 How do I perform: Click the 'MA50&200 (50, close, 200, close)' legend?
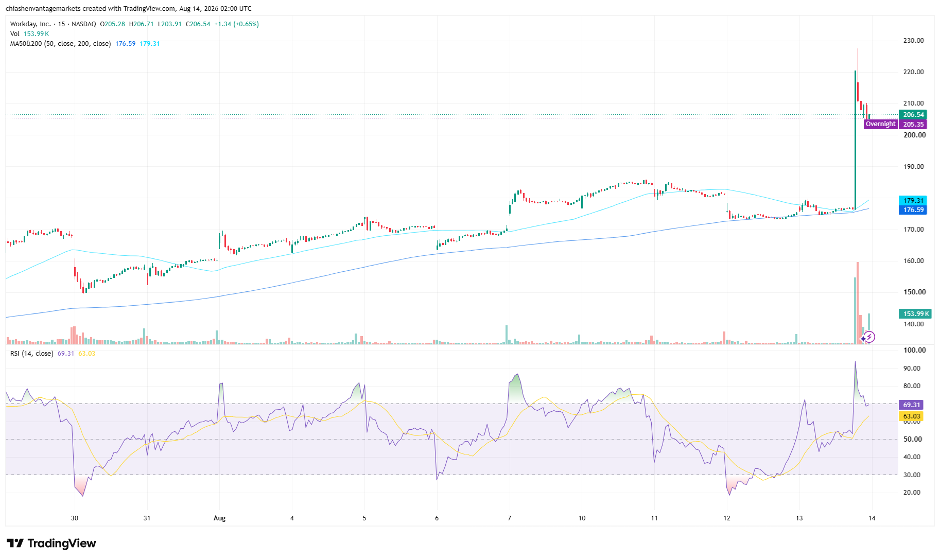(x=60, y=44)
